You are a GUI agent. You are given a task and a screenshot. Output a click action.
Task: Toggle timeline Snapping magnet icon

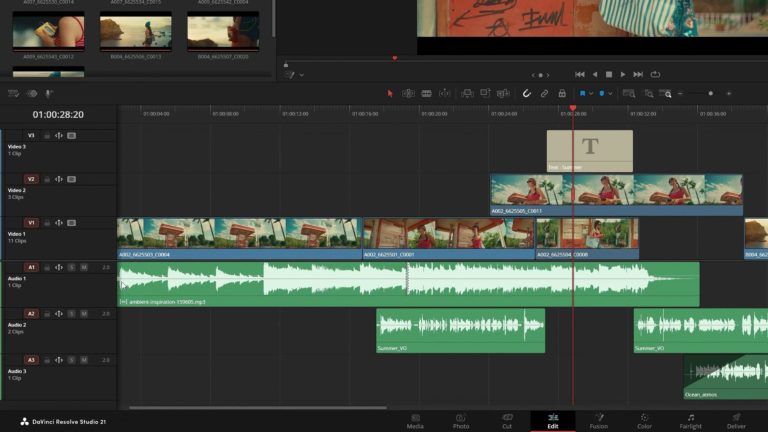pyautogui.click(x=527, y=94)
